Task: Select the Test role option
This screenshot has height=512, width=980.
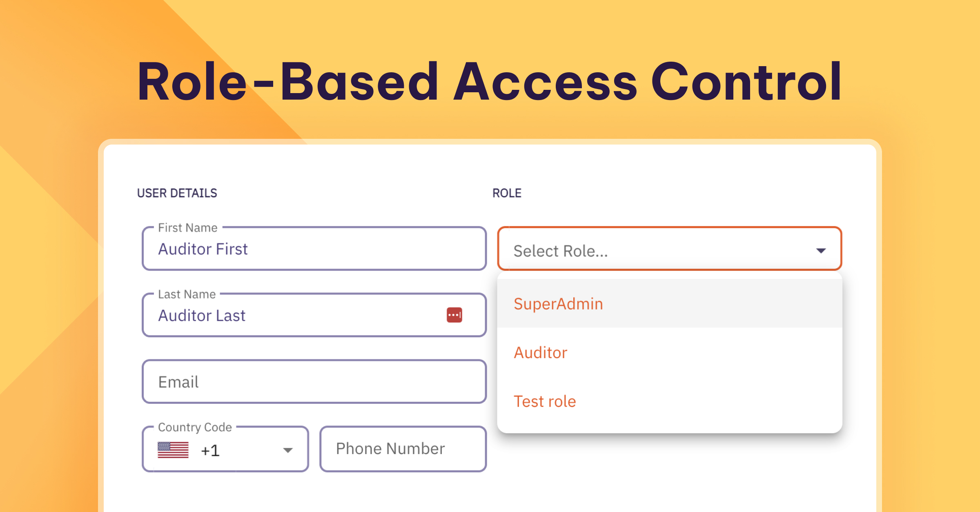Action: click(544, 401)
